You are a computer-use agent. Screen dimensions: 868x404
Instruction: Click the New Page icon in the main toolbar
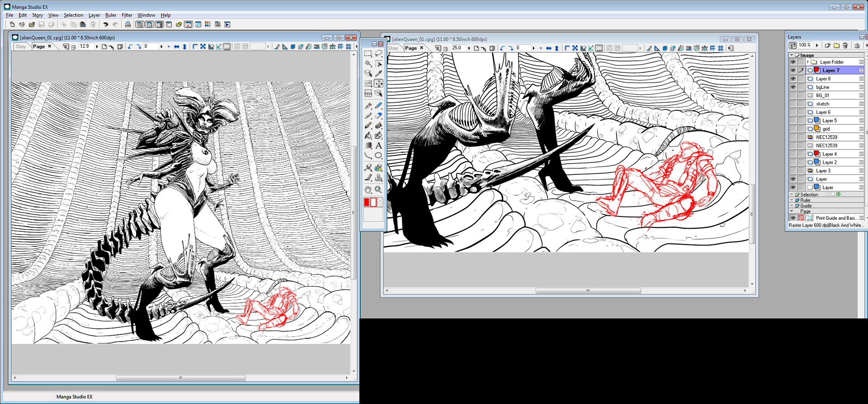(x=12, y=24)
